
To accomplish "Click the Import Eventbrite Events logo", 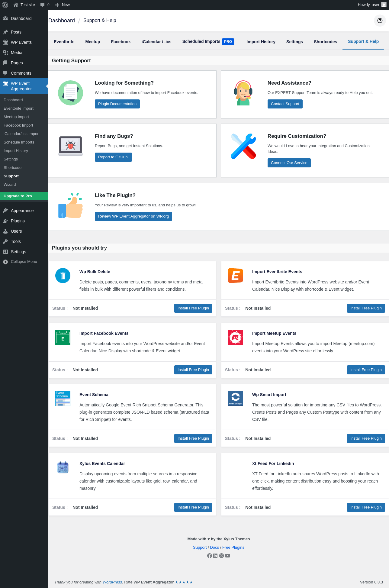I will pyautogui.click(x=236, y=276).
